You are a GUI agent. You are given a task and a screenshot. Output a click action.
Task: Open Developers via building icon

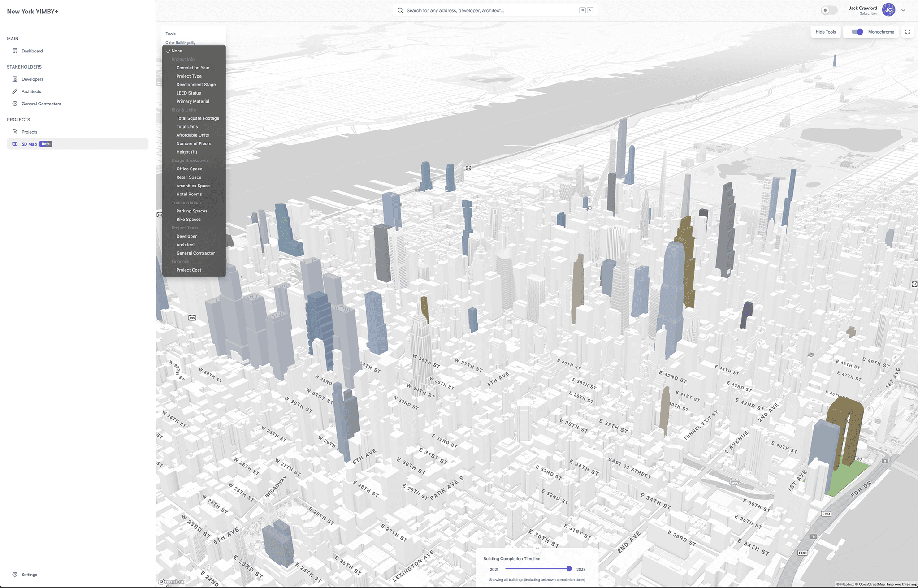click(x=15, y=79)
